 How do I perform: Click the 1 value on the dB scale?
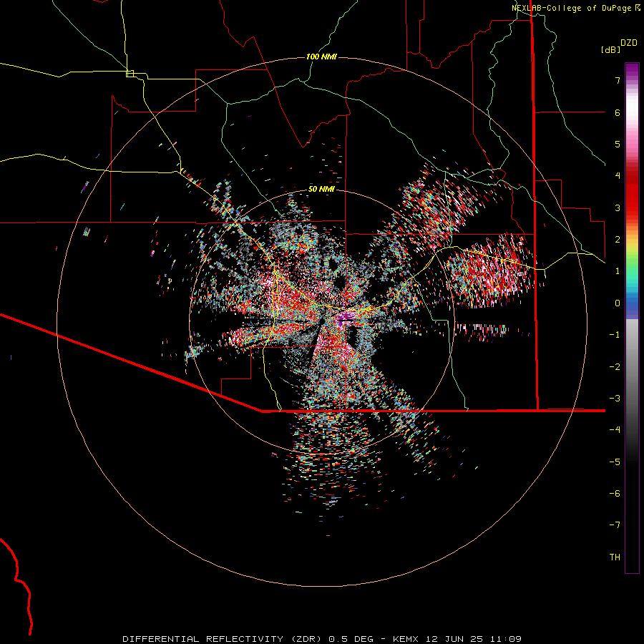(x=618, y=271)
